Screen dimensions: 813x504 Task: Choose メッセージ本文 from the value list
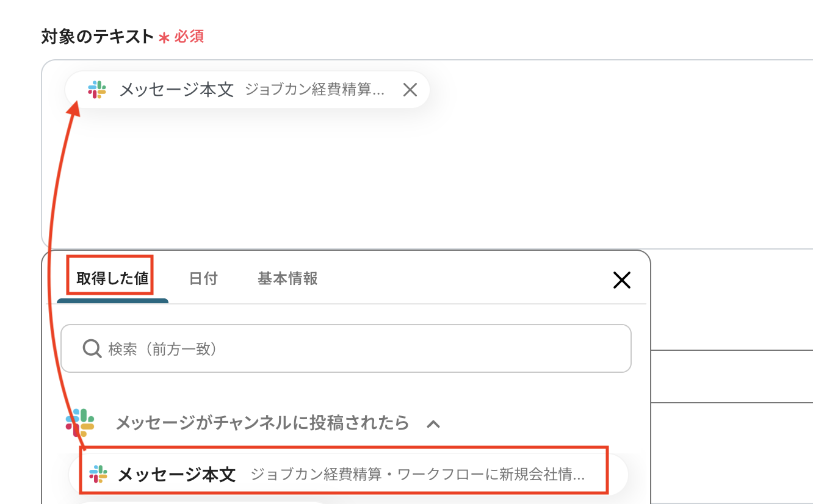coord(176,474)
